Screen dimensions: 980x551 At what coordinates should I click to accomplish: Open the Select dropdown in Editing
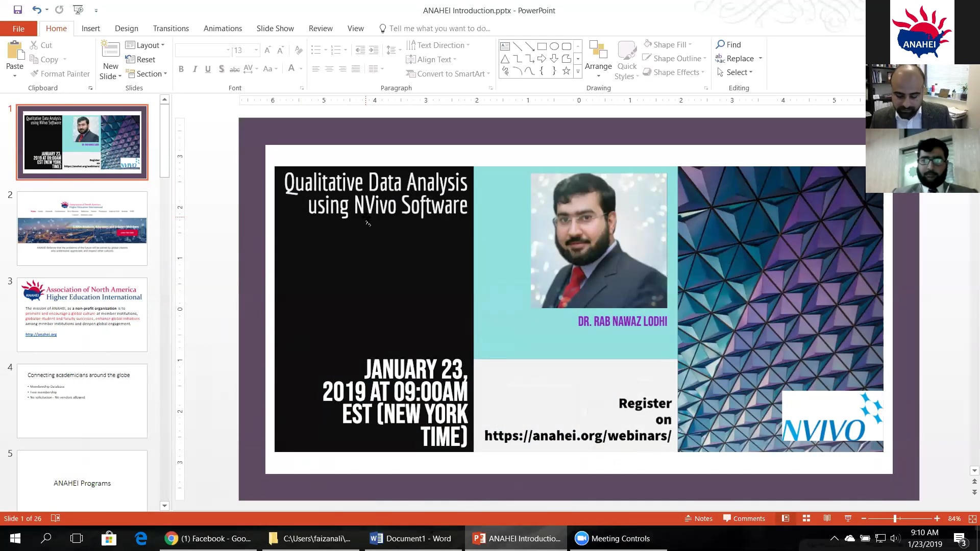tap(734, 72)
